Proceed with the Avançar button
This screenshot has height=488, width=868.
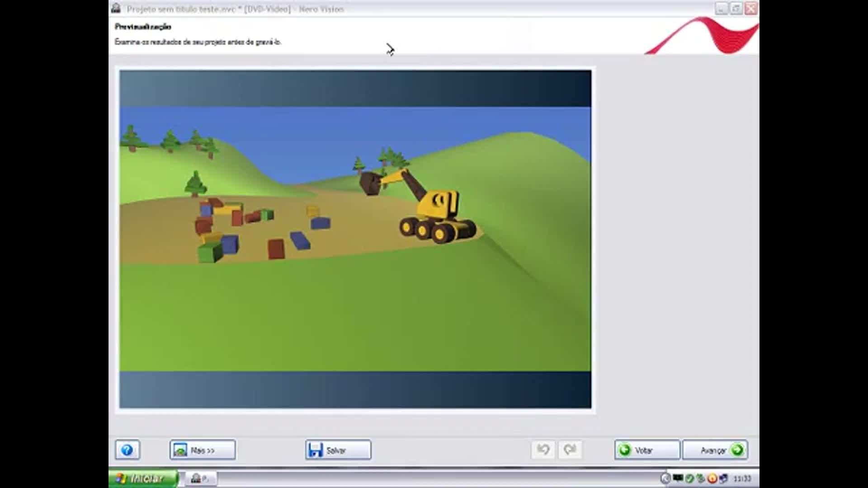point(715,450)
